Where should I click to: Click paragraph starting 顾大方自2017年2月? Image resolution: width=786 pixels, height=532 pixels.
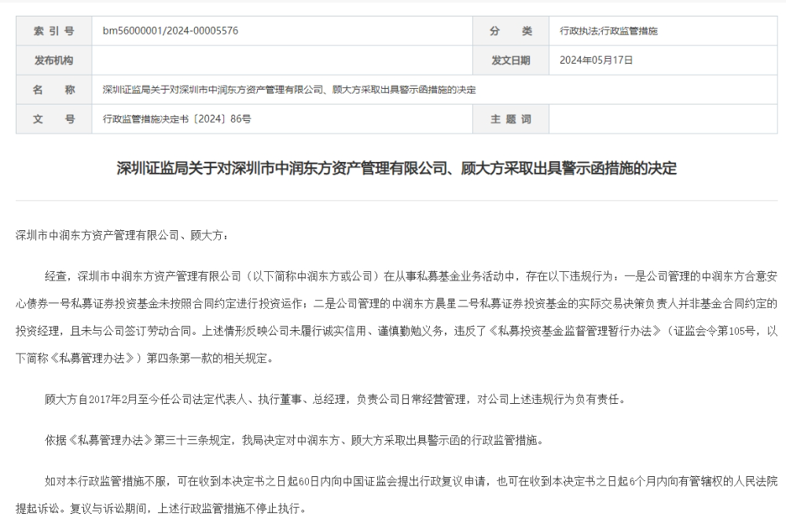(x=336, y=400)
